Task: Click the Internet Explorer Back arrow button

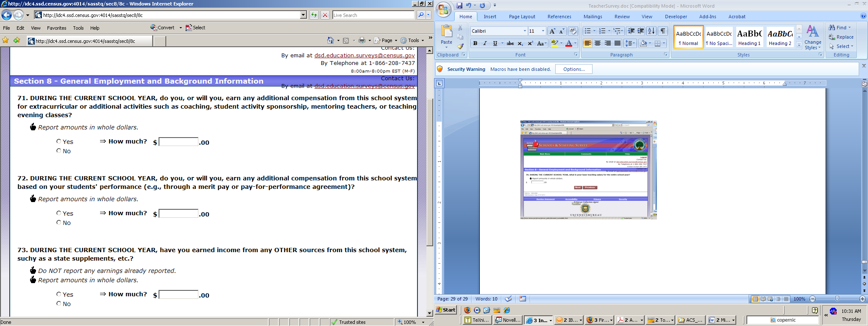Action: (x=6, y=15)
